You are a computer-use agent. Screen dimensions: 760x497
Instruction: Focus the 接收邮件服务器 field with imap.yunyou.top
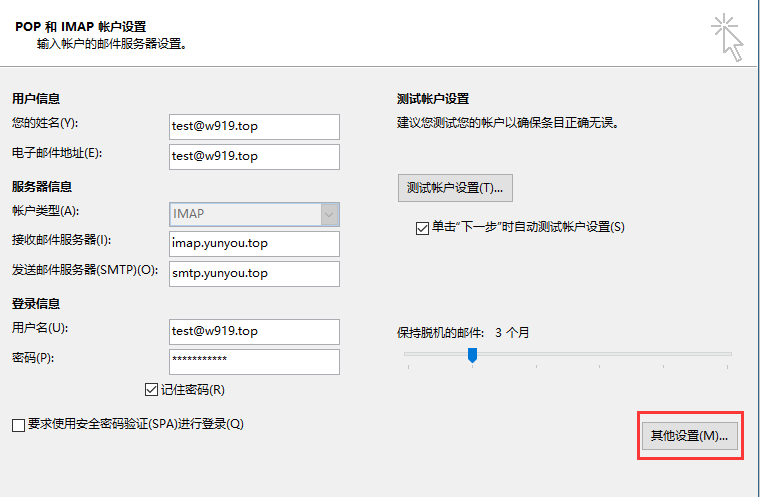coord(254,244)
